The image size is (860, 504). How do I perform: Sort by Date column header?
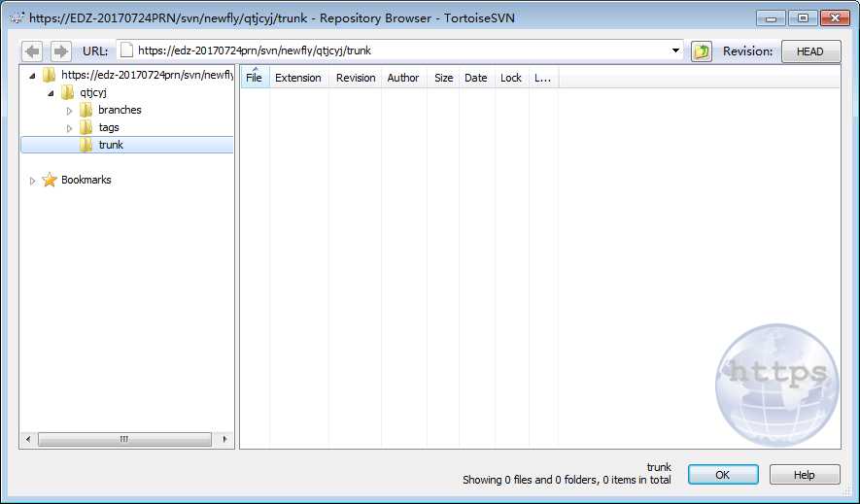click(476, 78)
